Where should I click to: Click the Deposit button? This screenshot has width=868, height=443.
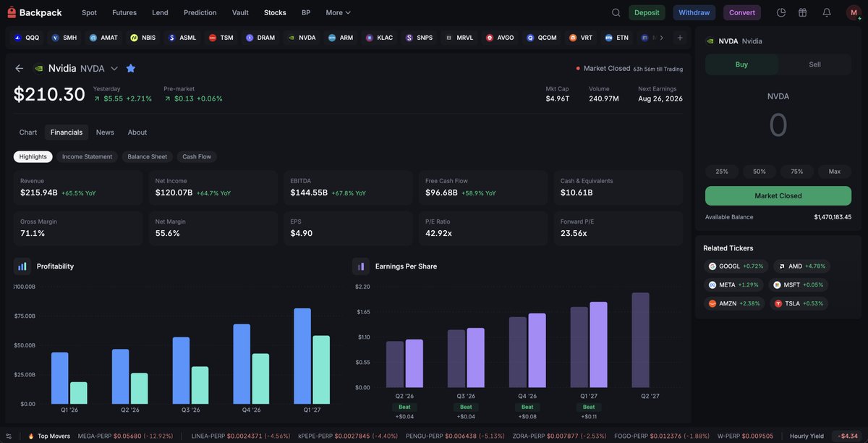pyautogui.click(x=647, y=12)
